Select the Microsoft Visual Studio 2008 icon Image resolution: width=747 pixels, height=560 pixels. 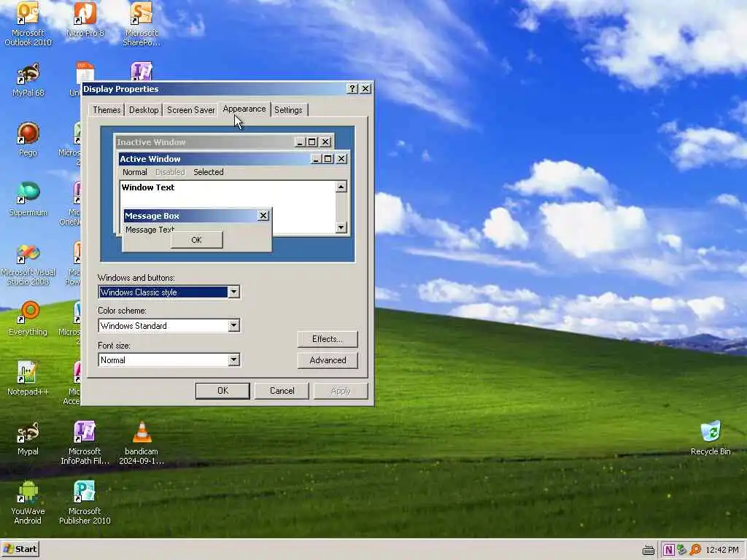click(28, 264)
